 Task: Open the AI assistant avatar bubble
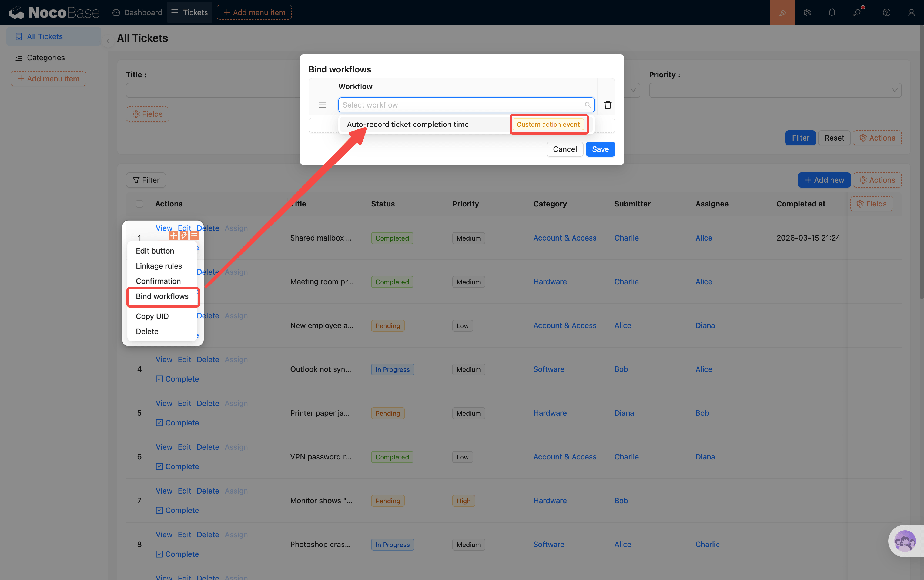pyautogui.click(x=905, y=541)
